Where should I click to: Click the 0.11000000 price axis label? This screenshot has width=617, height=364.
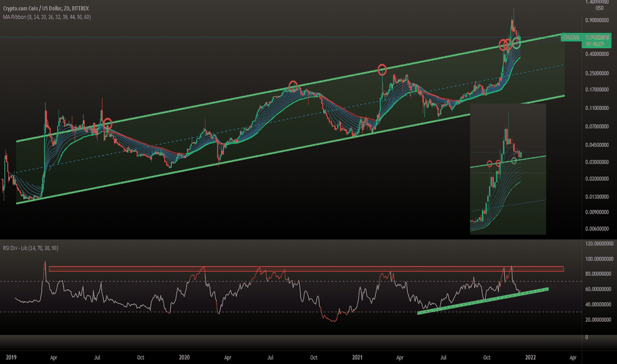tap(597, 108)
